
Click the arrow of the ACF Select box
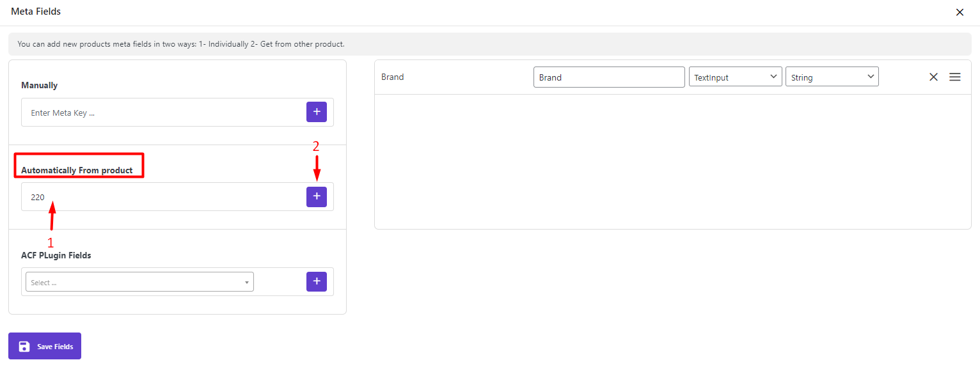pyautogui.click(x=247, y=283)
